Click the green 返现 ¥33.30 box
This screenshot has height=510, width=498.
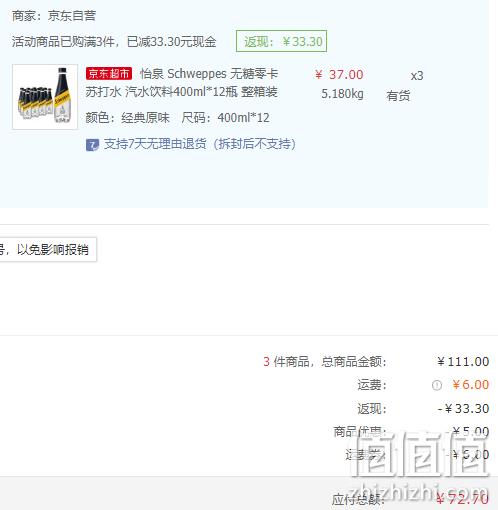281,41
